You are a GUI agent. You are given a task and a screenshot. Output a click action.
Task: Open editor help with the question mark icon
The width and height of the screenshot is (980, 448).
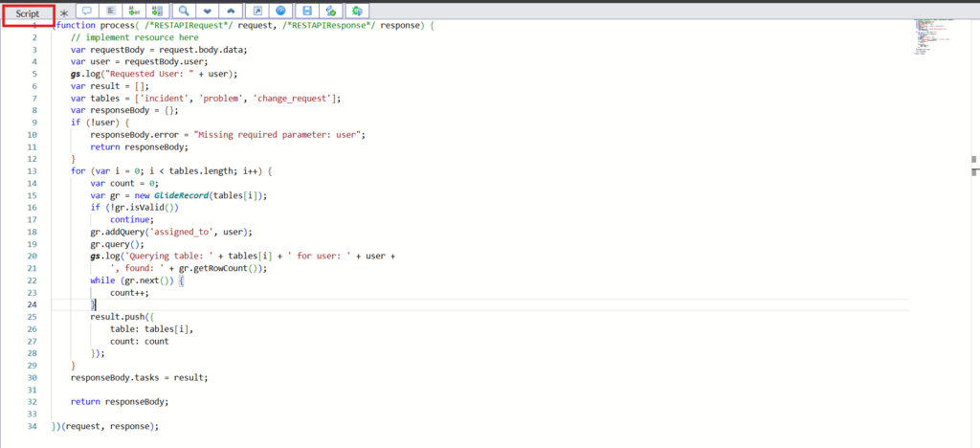point(280,11)
